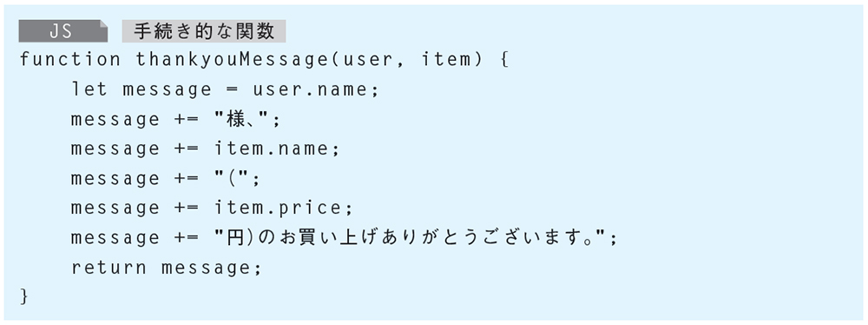This screenshot has width=868, height=325.
Task: Click the let keyword
Action: point(89,90)
